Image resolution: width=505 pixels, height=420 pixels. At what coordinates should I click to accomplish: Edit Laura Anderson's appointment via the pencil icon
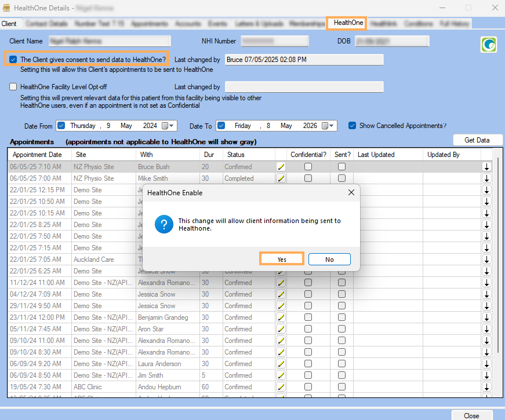281,364
